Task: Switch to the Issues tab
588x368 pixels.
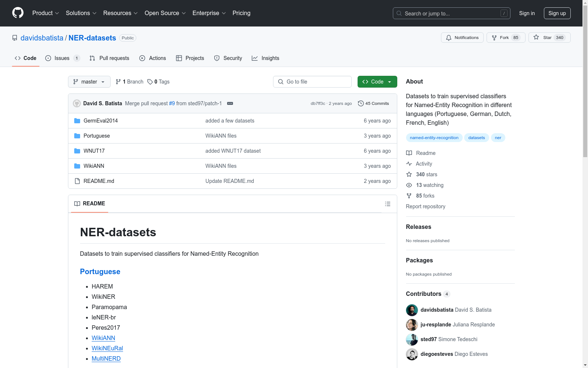Action: click(62, 58)
